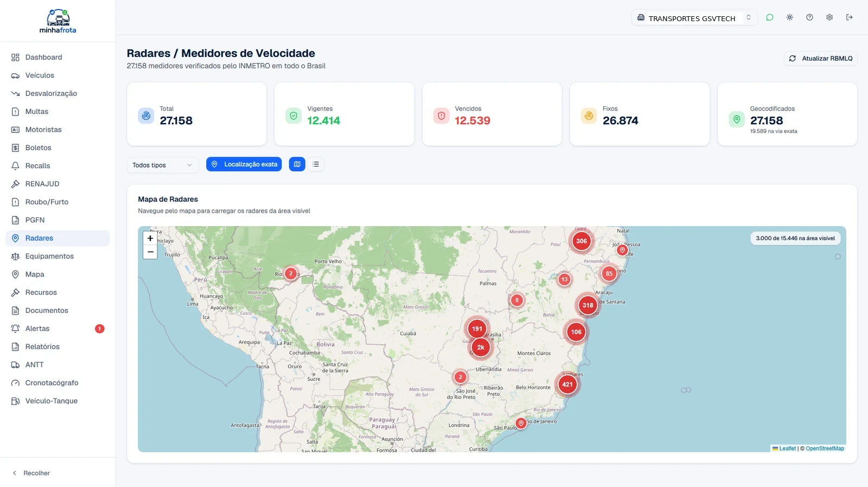The image size is (868, 487).
Task: Click the logout icon in header
Action: click(850, 17)
